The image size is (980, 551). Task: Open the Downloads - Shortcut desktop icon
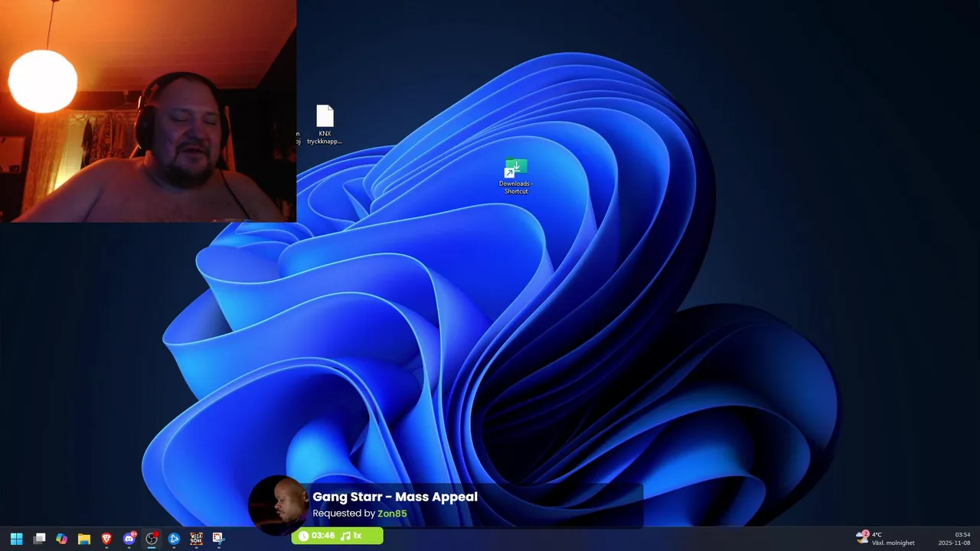[515, 176]
